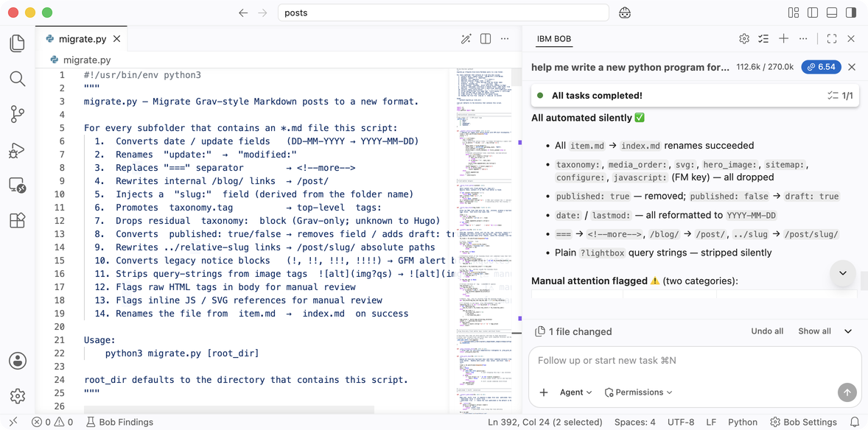The height and width of the screenshot is (430, 868).
Task: Click migrate.py in the breadcrumb
Action: click(87, 60)
